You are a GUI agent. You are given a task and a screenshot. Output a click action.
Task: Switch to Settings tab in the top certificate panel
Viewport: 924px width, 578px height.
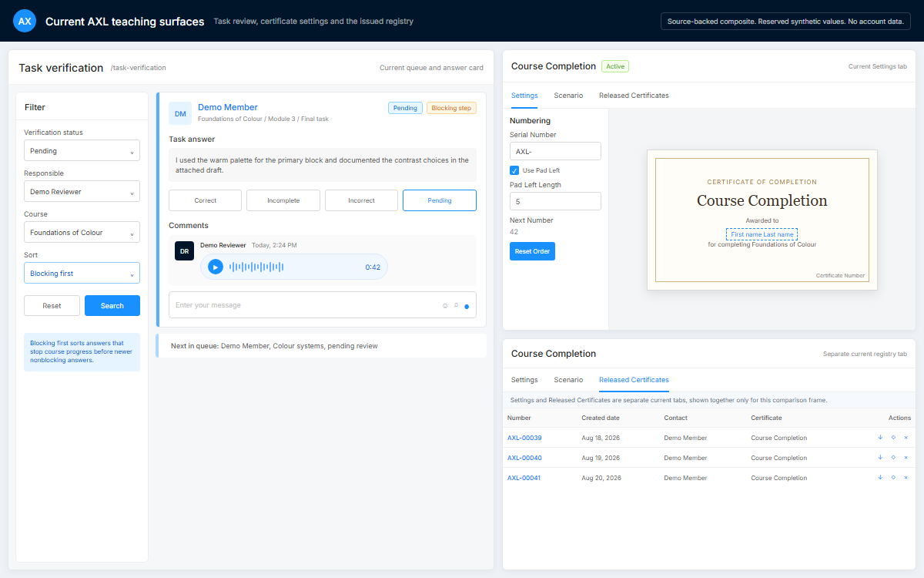pyautogui.click(x=524, y=96)
